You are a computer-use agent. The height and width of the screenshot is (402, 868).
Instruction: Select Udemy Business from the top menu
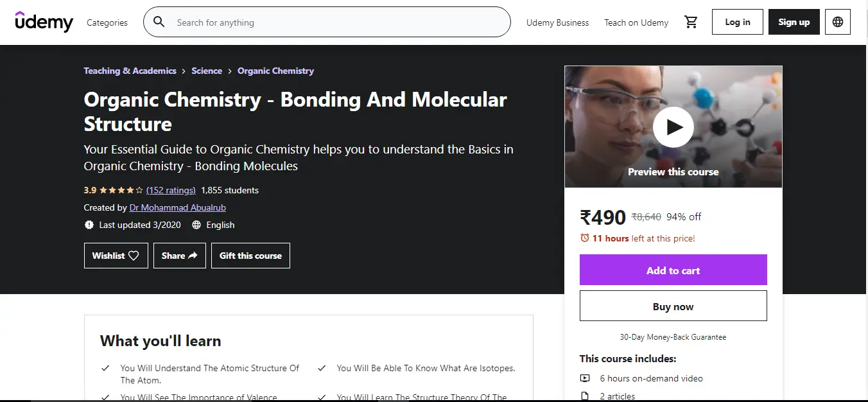pyautogui.click(x=557, y=22)
